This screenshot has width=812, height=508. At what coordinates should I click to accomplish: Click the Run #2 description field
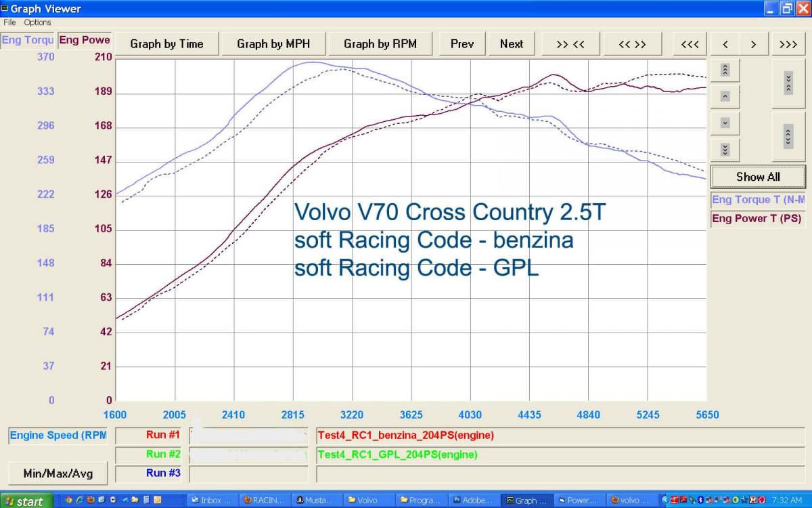[x=561, y=454]
